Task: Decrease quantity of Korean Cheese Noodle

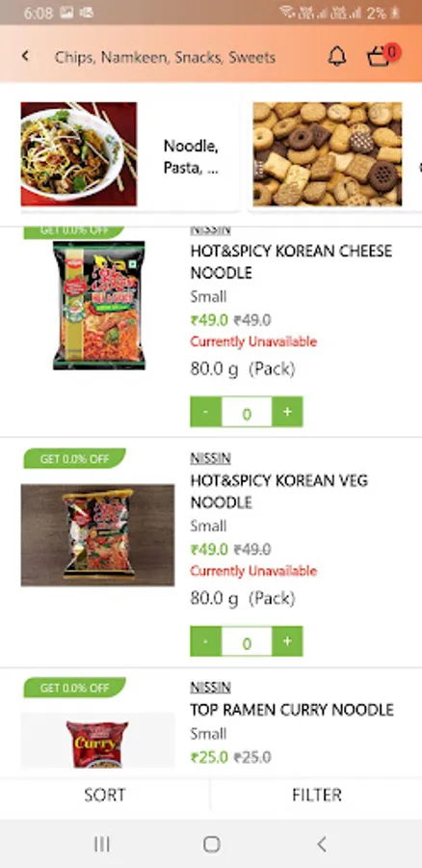Action: tap(206, 412)
